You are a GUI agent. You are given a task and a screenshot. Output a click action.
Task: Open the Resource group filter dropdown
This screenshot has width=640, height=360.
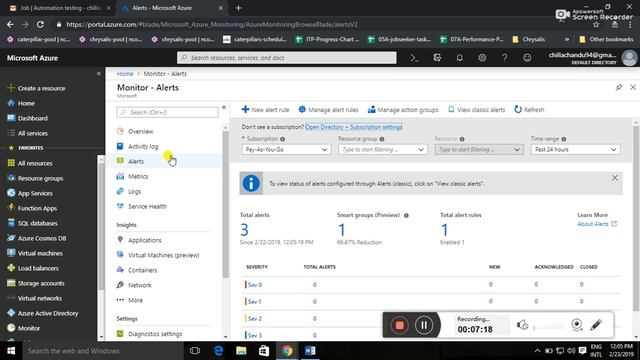(x=382, y=149)
